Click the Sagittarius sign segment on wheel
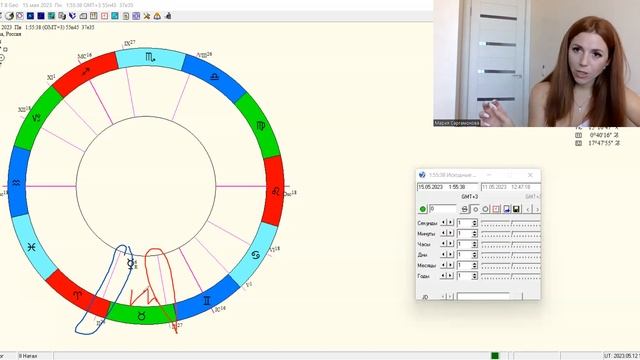This screenshot has height=360, width=640. tap(86, 72)
